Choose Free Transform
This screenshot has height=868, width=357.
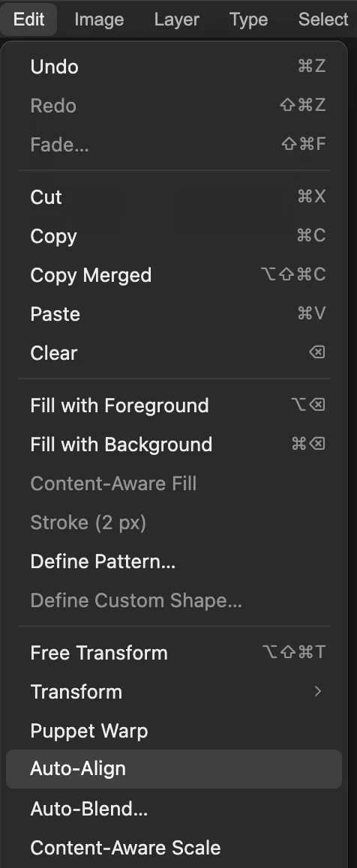tap(174, 653)
